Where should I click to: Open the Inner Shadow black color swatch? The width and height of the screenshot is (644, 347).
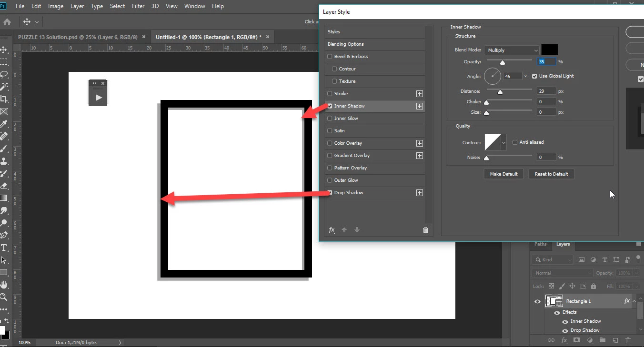549,50
